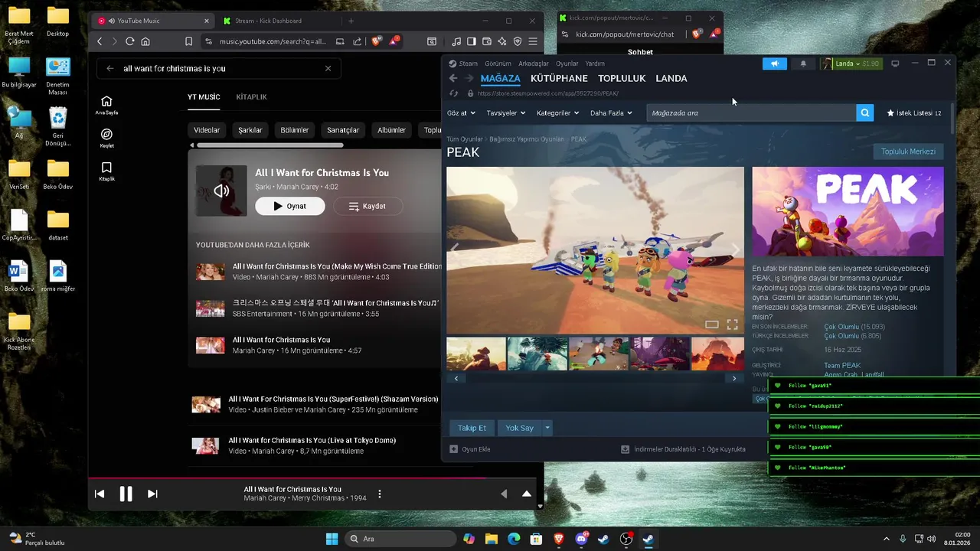The image size is (980, 551).
Task: Expand the Daha Fazla dropdown
Action: [611, 112]
